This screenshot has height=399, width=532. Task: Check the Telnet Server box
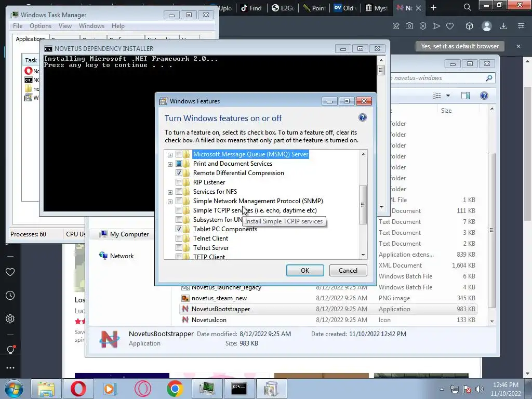pos(179,248)
